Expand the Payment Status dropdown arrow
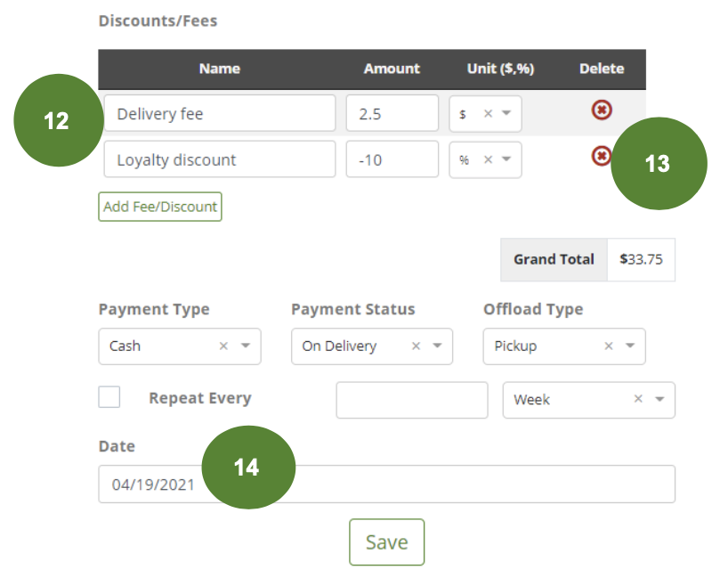Screen dimensions: 728x586 437,346
